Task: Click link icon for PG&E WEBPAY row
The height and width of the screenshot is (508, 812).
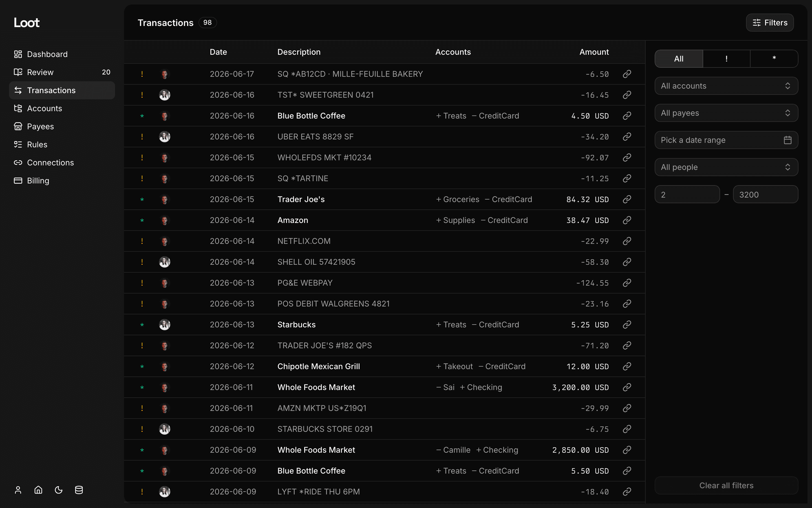Action: click(627, 283)
